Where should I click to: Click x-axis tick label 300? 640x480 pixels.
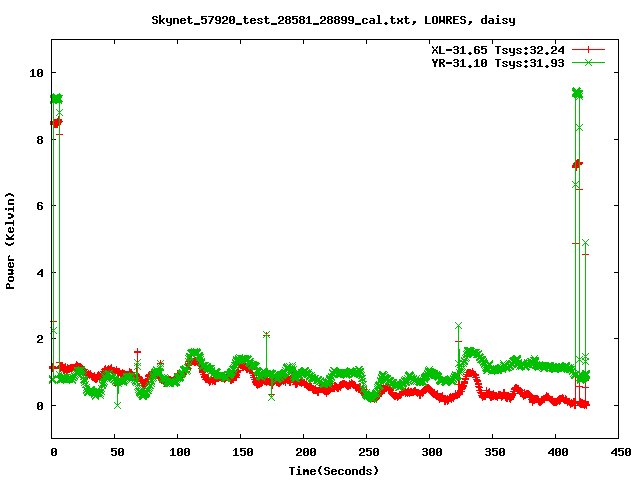coord(432,452)
